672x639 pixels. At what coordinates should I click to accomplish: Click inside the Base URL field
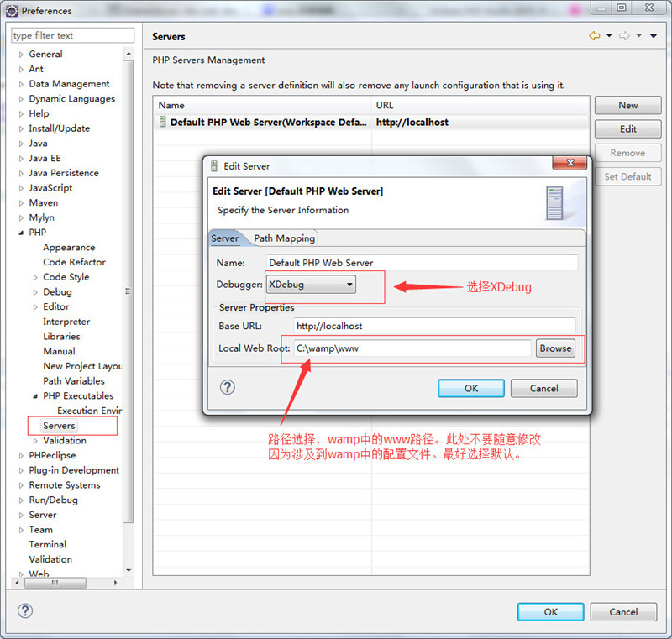point(434,326)
